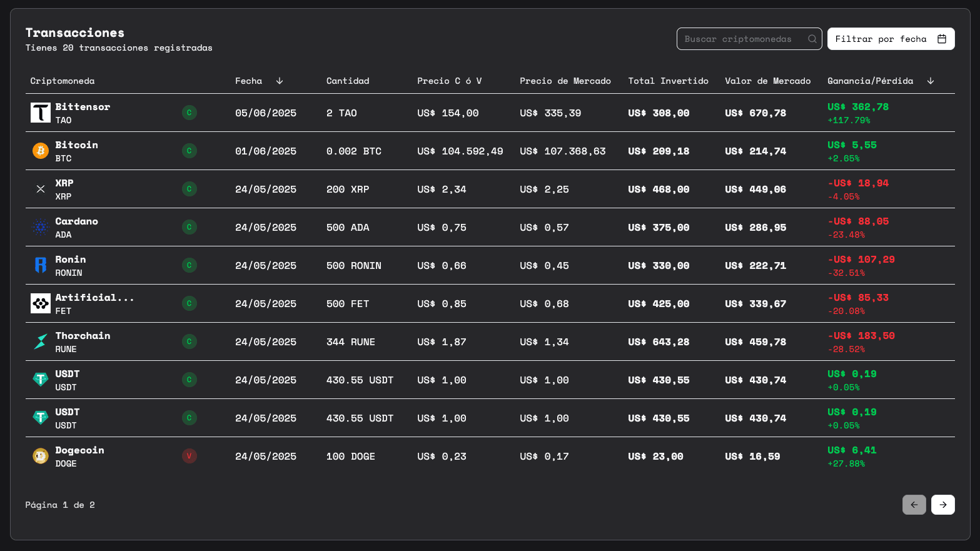The height and width of the screenshot is (551, 980).
Task: Click the green C badge on XRP row
Action: [x=189, y=189]
